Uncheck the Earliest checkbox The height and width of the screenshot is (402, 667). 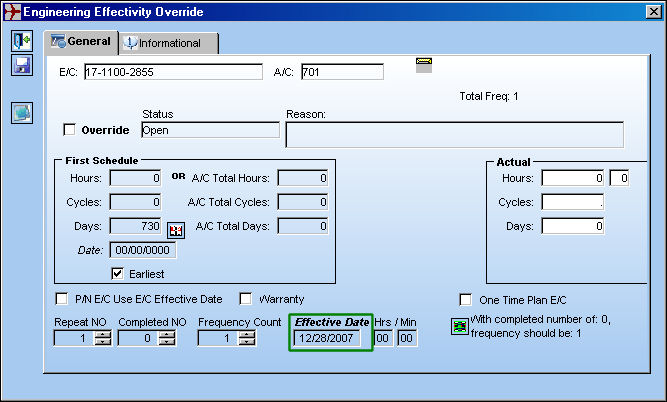[x=117, y=274]
